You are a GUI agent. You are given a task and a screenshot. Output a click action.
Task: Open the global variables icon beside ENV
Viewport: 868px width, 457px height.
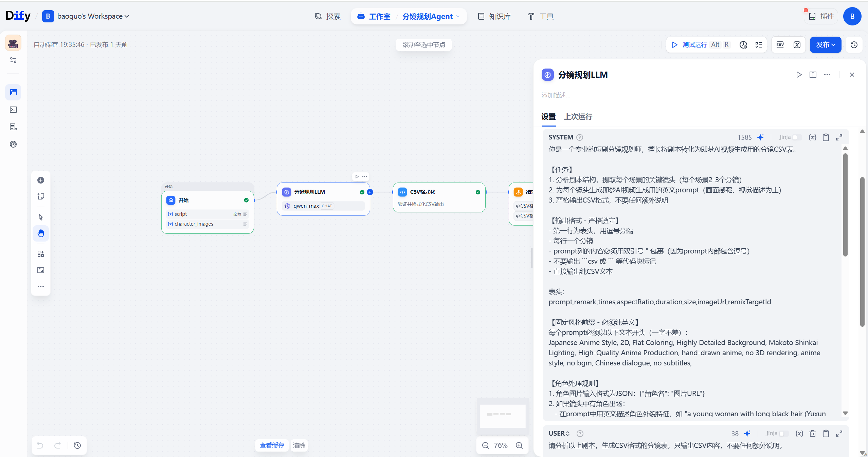(x=797, y=45)
